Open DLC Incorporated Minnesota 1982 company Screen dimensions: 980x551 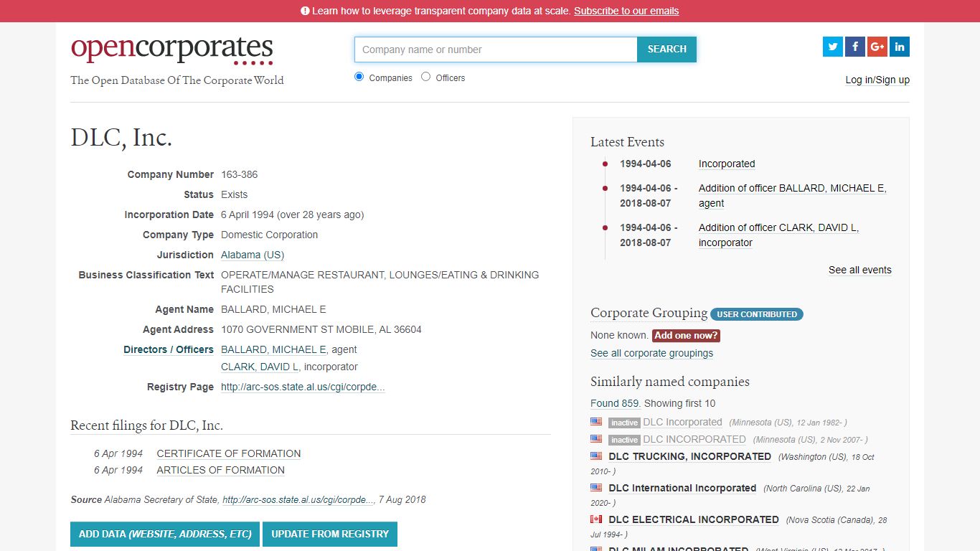tap(682, 422)
